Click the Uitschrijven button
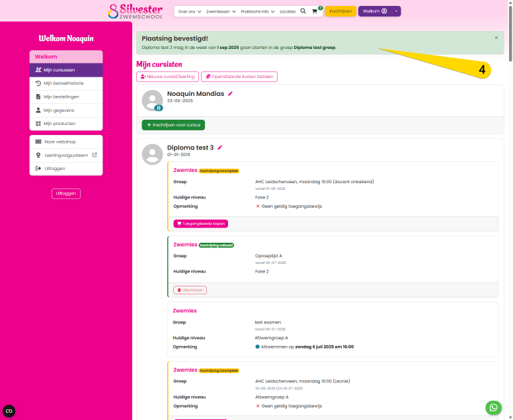The image size is (513, 420). (190, 290)
